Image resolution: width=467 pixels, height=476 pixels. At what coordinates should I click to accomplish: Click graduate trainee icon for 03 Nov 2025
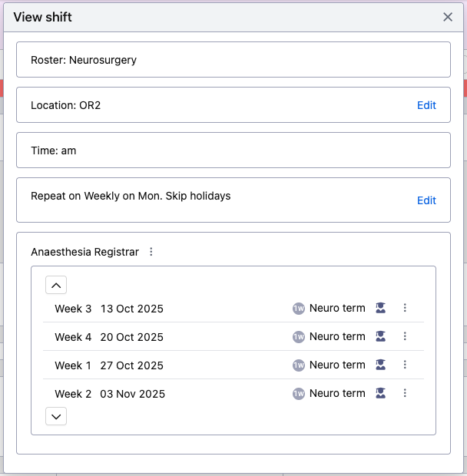pyautogui.click(x=380, y=393)
